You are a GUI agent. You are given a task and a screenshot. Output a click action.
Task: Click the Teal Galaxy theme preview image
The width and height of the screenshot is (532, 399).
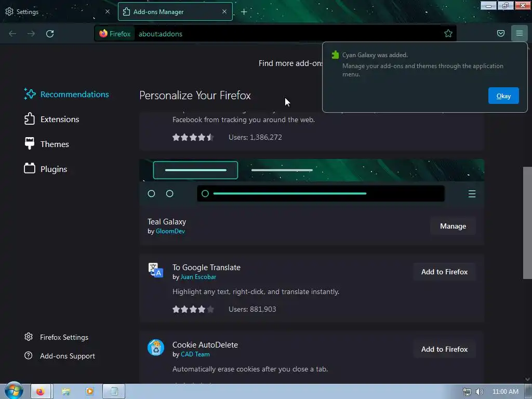(x=312, y=182)
